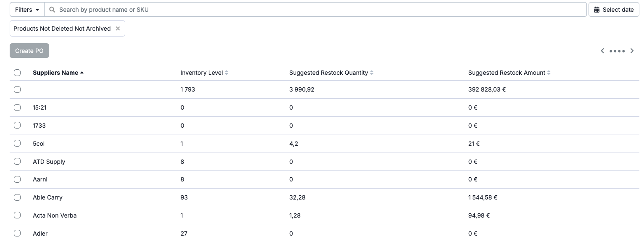
Task: Open the Filters dropdown
Action: (27, 10)
